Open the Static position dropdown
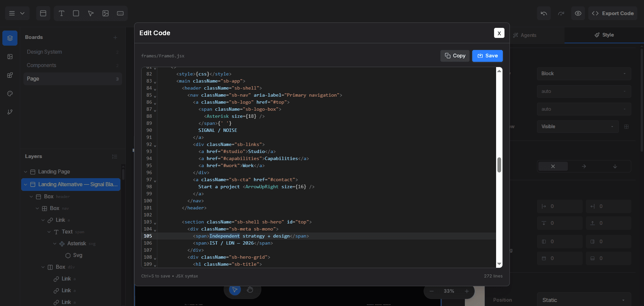This screenshot has height=306, width=644. pos(584,300)
